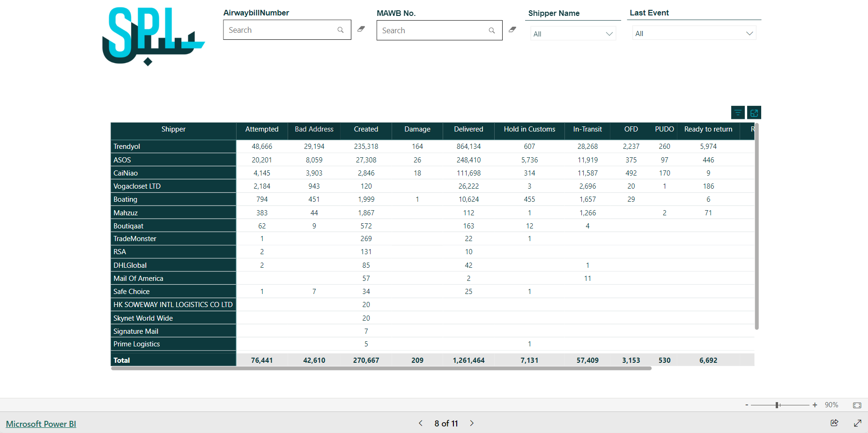Select the Mail Of America shipper row
The width and height of the screenshot is (868, 433).
(173, 278)
